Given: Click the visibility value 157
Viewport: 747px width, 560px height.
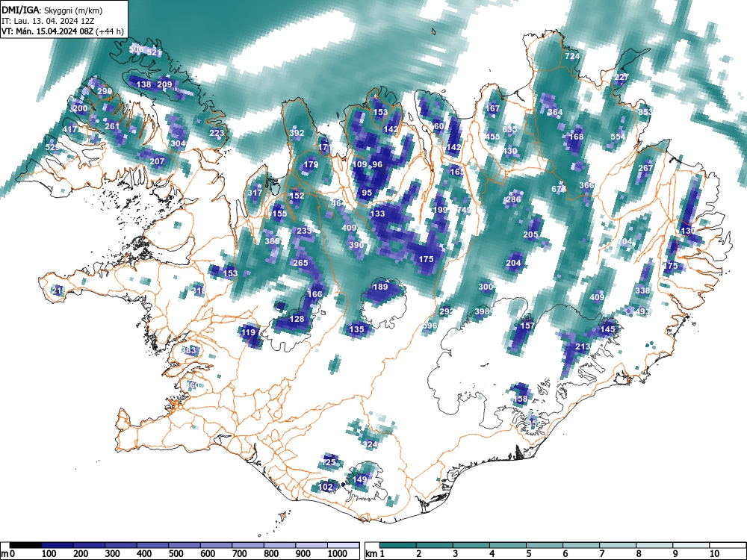Looking at the screenshot, I should click(527, 326).
